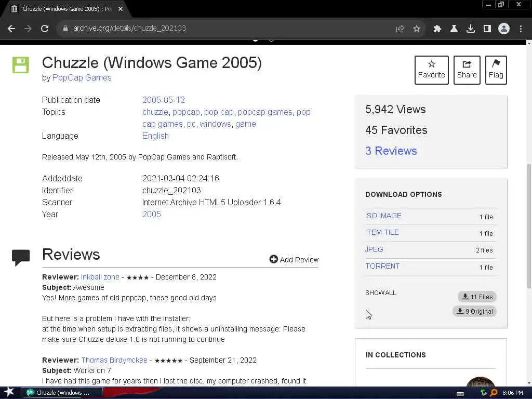This screenshot has height=399, width=532.
Task: Click the page vertical scrollbar thumb
Action: [x=529, y=225]
